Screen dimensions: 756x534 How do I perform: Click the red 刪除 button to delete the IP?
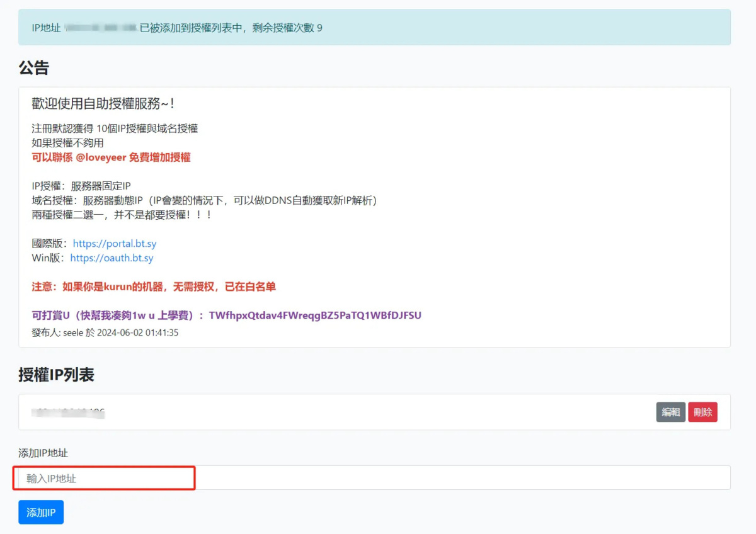[x=703, y=412]
